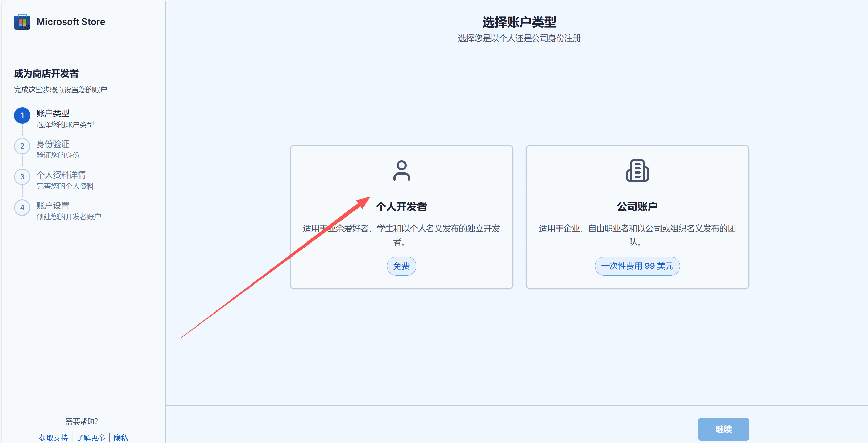This screenshot has width=868, height=443.
Task: Click the building icon in the 公司账户 card
Action: pos(637,170)
